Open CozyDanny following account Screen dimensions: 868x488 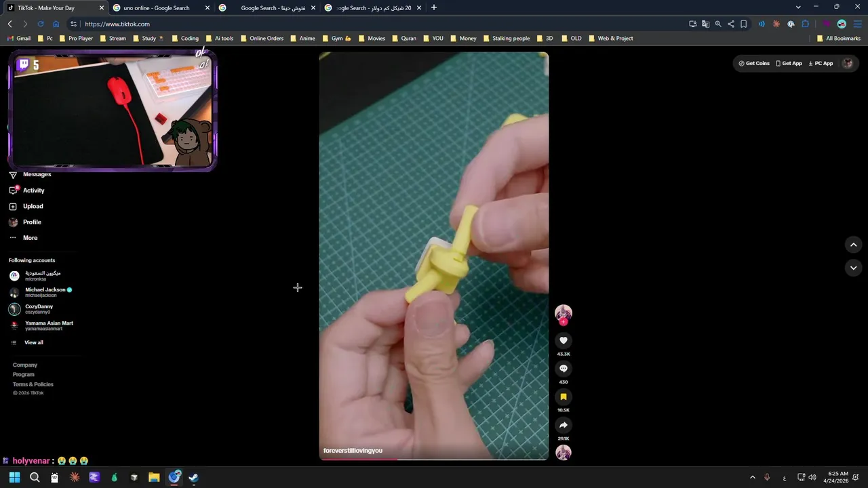click(31, 309)
